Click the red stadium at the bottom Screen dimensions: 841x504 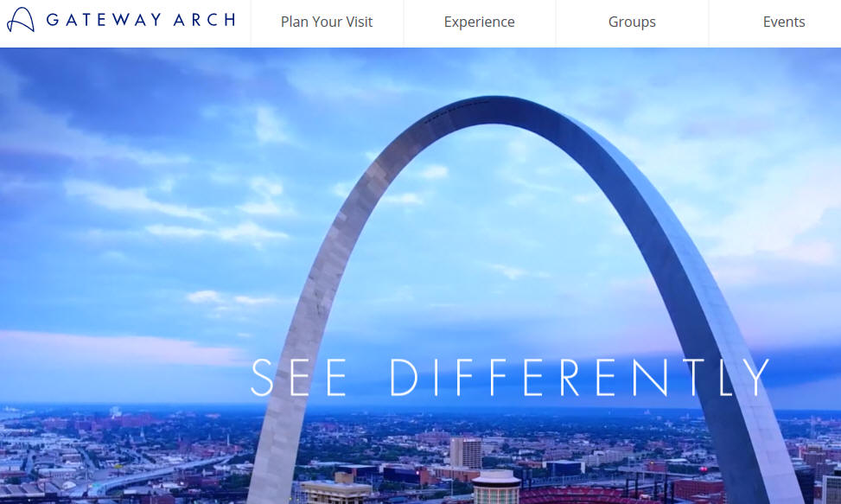[584, 496]
